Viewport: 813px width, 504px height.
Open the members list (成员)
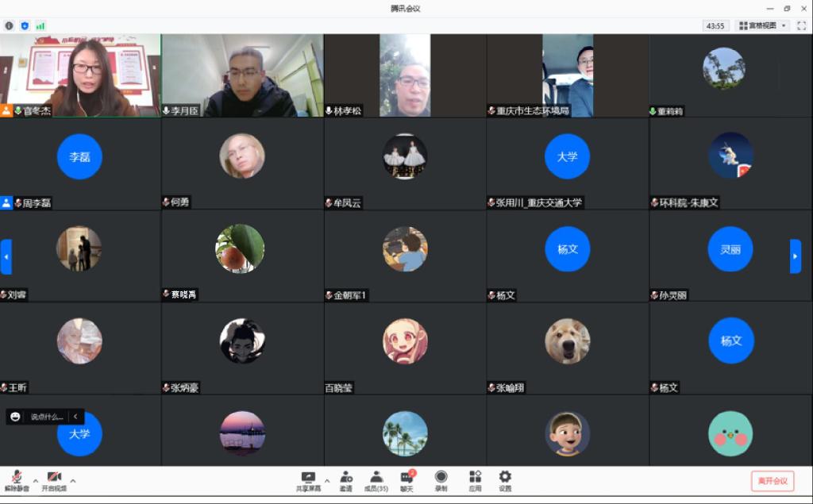[x=376, y=479]
